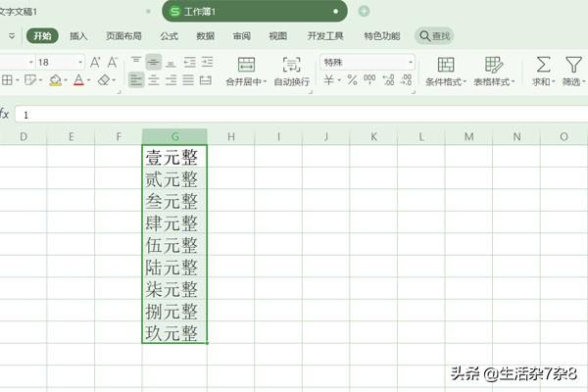Apply distributed alignment

coord(206,80)
